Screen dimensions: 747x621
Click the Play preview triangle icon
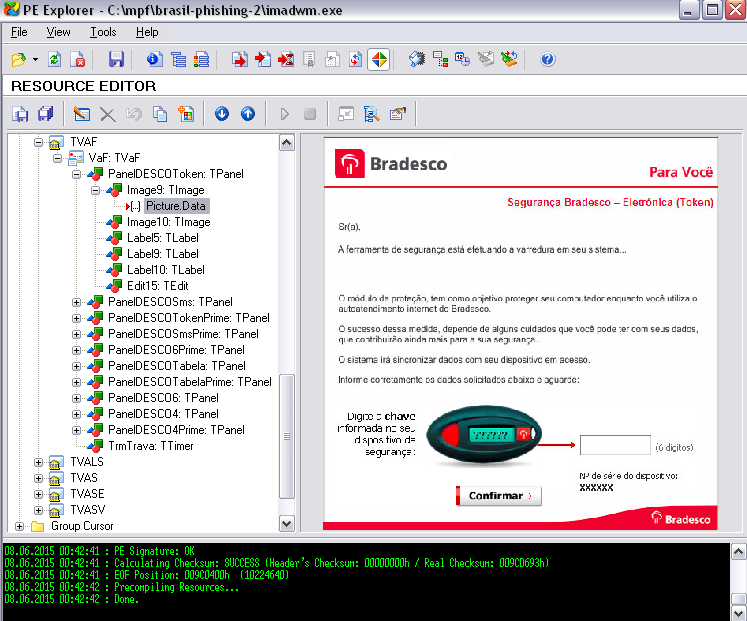284,114
